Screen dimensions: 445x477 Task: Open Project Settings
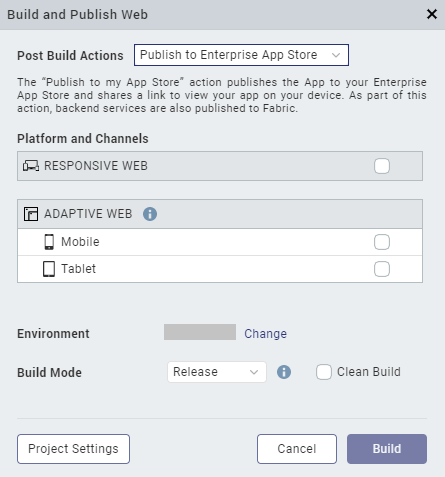73,449
